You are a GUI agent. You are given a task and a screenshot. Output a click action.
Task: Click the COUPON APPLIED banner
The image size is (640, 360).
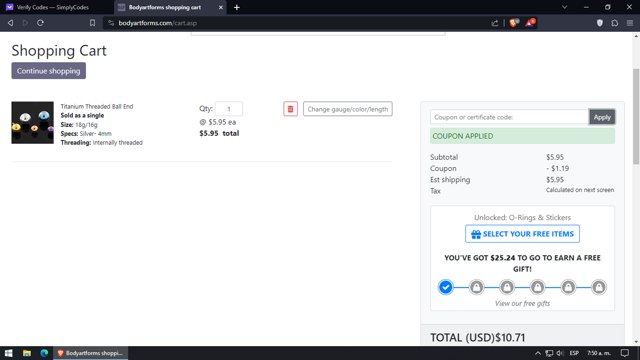coord(522,136)
